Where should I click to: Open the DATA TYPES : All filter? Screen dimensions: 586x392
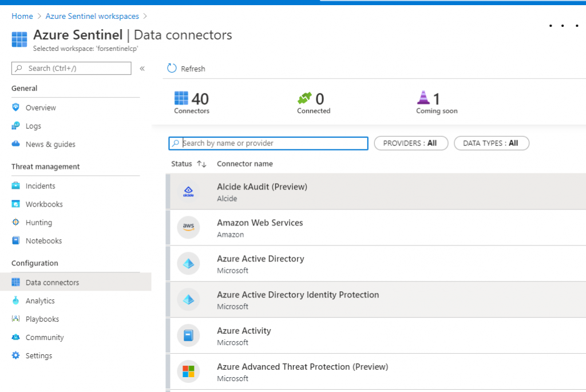click(x=492, y=143)
